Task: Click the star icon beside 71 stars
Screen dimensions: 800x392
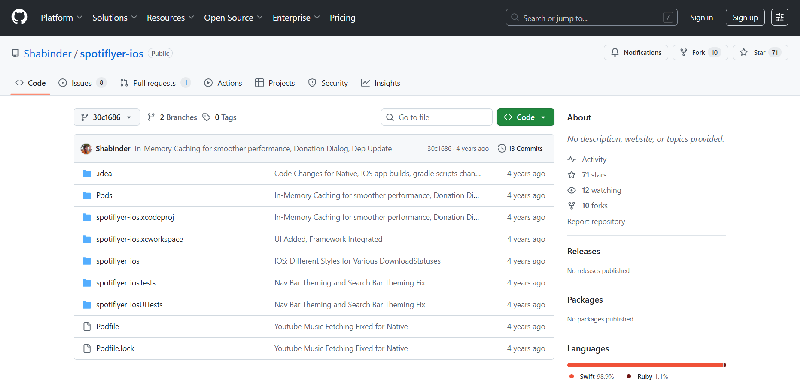Action: [x=571, y=175]
